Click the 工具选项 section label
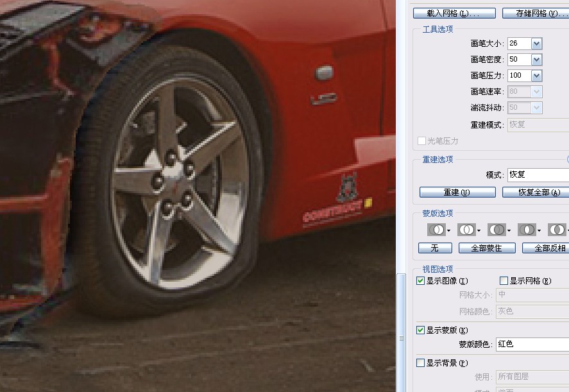The width and height of the screenshot is (569, 392). pos(437,30)
